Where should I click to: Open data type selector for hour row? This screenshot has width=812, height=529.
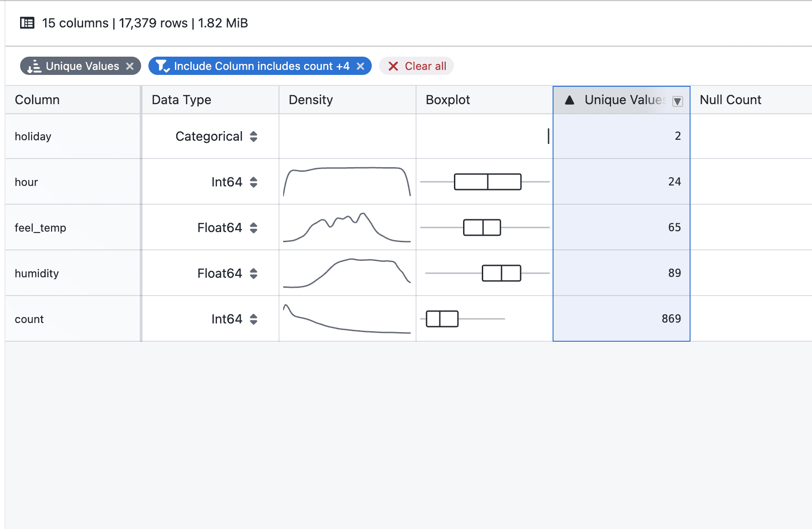pos(253,182)
